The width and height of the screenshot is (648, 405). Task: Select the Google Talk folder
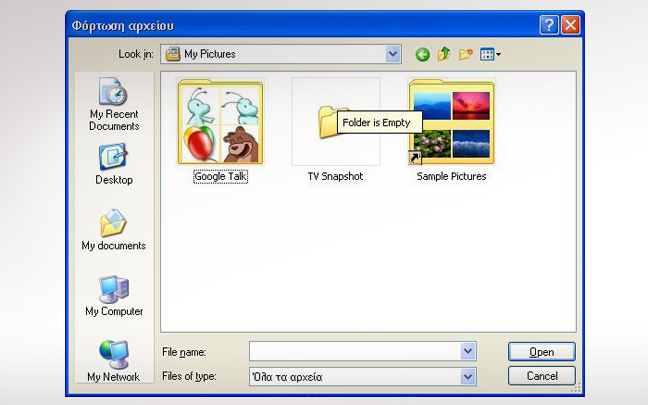(x=220, y=123)
